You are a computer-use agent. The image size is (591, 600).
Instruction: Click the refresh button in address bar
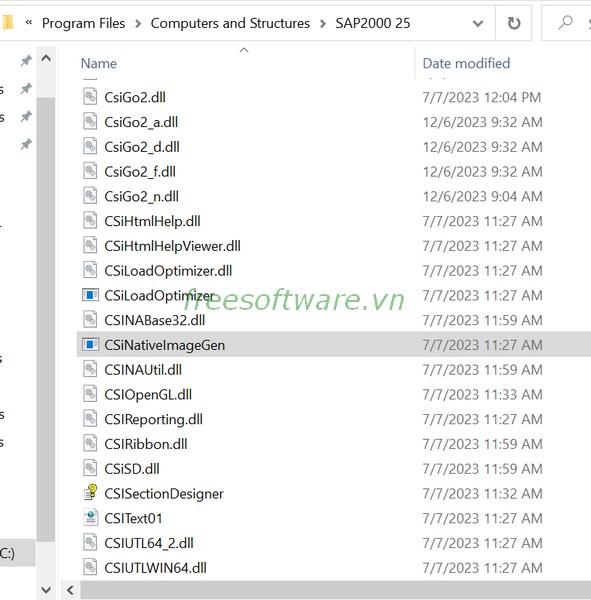point(514,23)
